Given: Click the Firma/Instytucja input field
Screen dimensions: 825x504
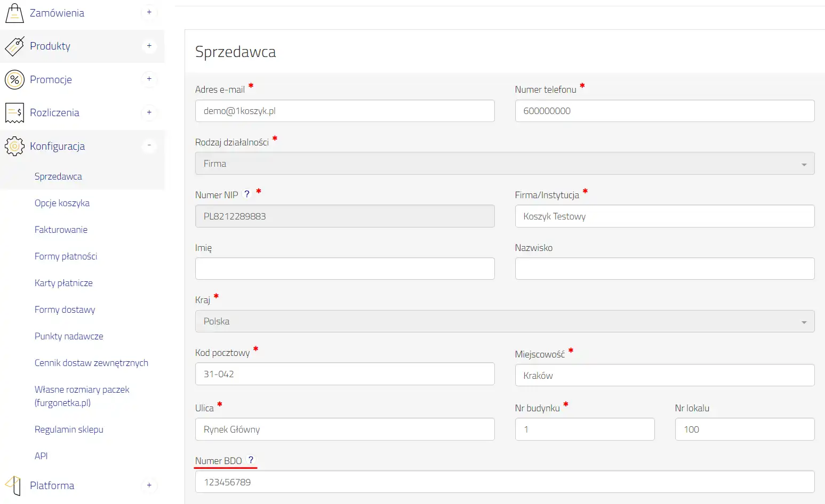Looking at the screenshot, I should click(664, 216).
